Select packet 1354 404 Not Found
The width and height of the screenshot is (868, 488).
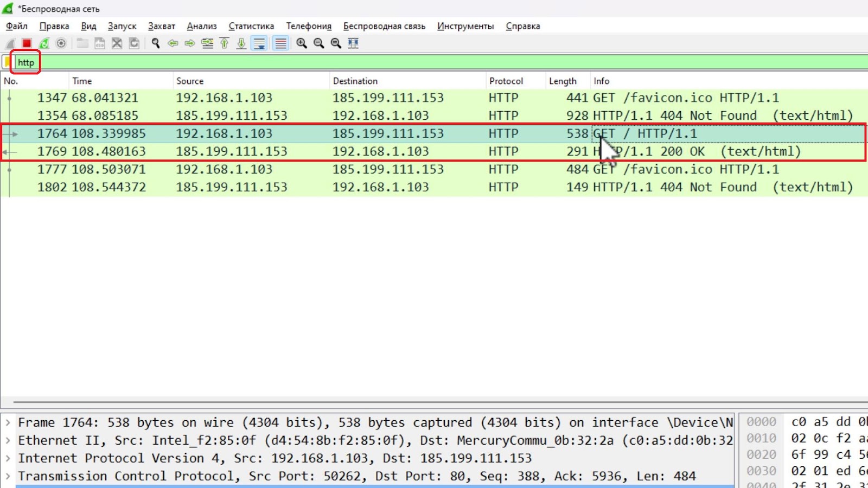434,115
